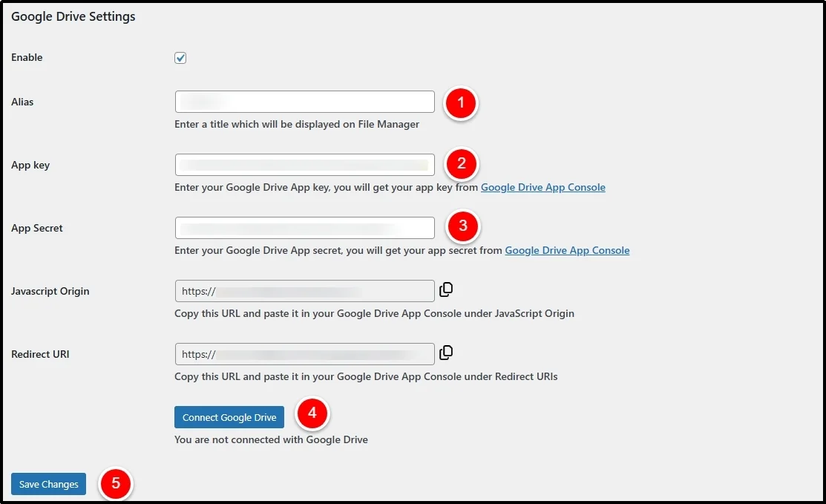The width and height of the screenshot is (826, 504).
Task: Toggle the Enable checkbox
Action: click(x=180, y=57)
